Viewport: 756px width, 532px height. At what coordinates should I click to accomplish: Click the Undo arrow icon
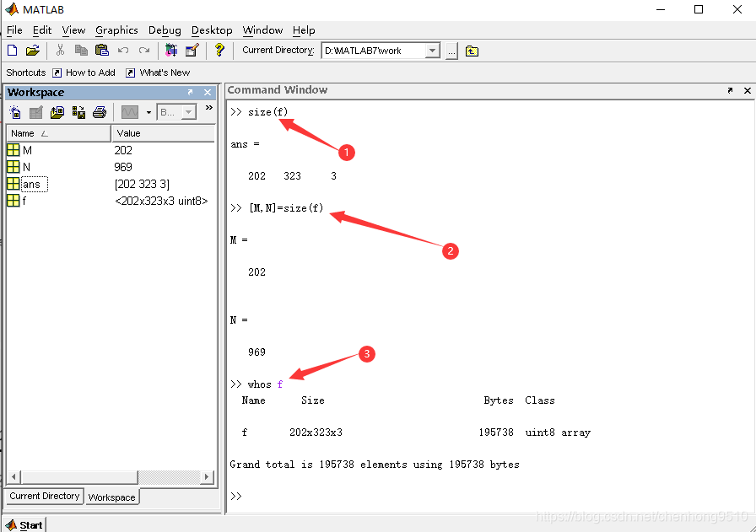[x=123, y=50]
